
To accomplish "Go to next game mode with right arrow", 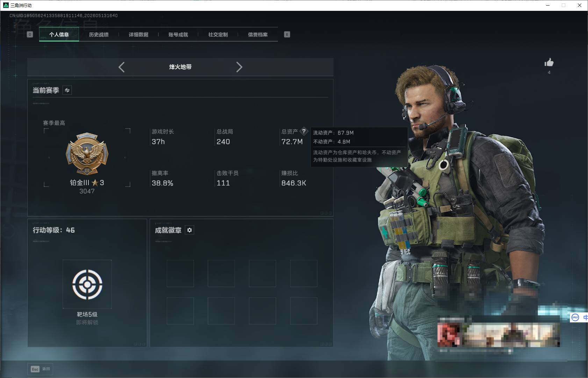I will point(239,67).
